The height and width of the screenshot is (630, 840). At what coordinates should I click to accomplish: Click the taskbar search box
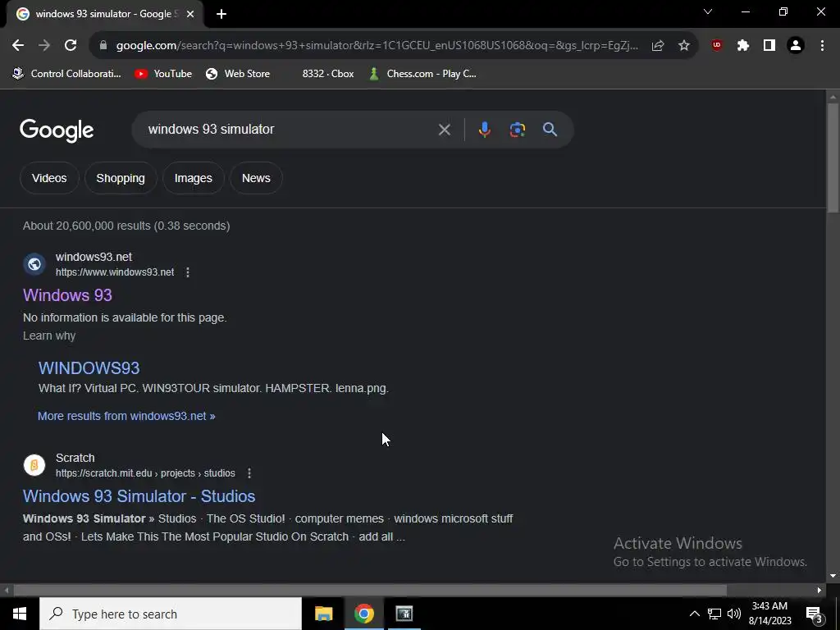171,614
